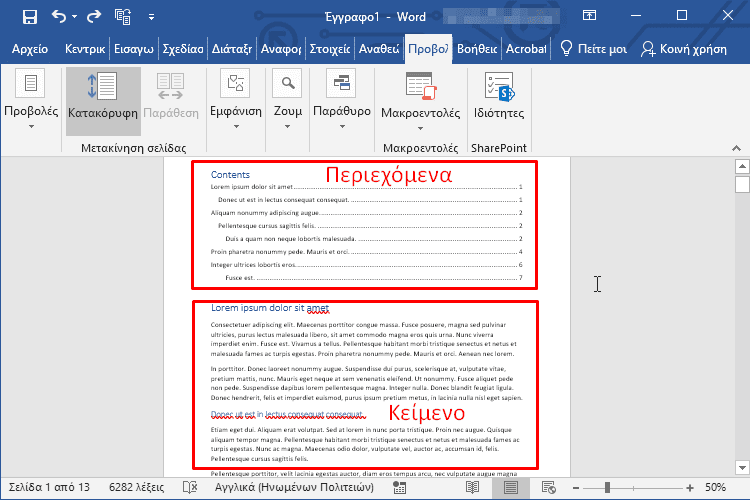The image size is (750, 500).
Task: Expand the Εμφάνιση dropdown arrow
Action: (236, 126)
